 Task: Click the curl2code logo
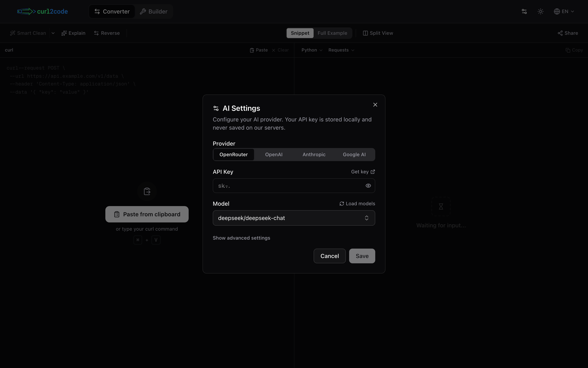(42, 11)
